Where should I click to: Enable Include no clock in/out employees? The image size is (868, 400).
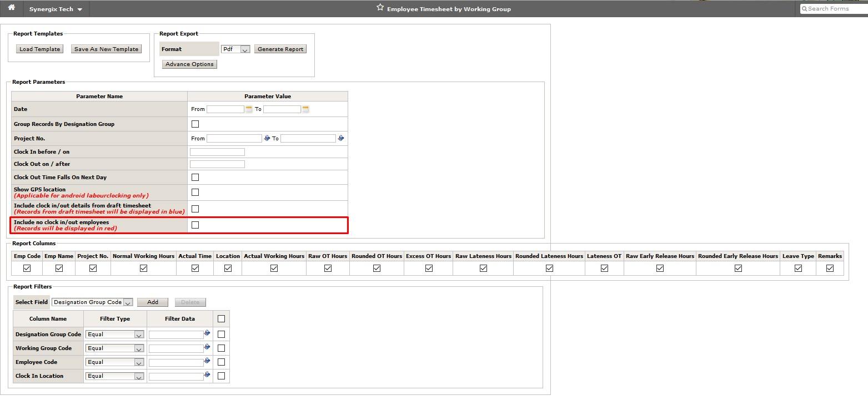click(195, 225)
